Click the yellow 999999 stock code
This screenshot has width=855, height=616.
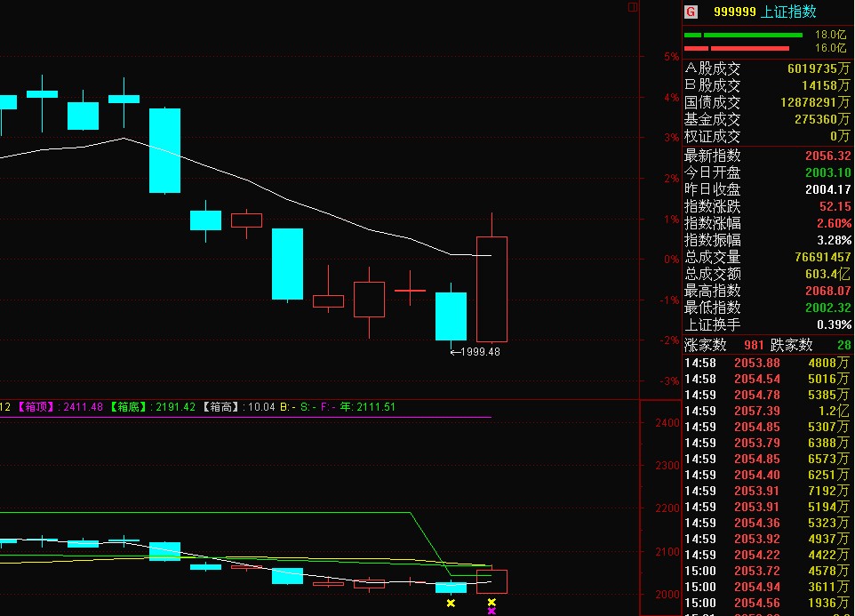732,12
